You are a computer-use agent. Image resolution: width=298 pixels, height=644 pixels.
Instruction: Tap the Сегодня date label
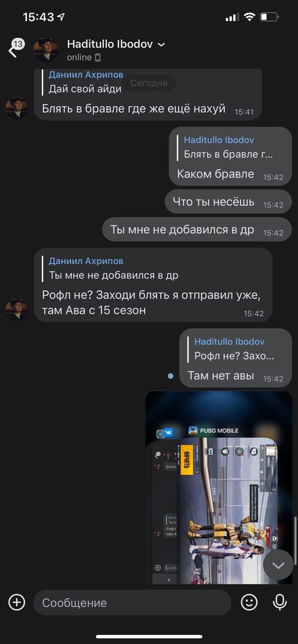(149, 83)
